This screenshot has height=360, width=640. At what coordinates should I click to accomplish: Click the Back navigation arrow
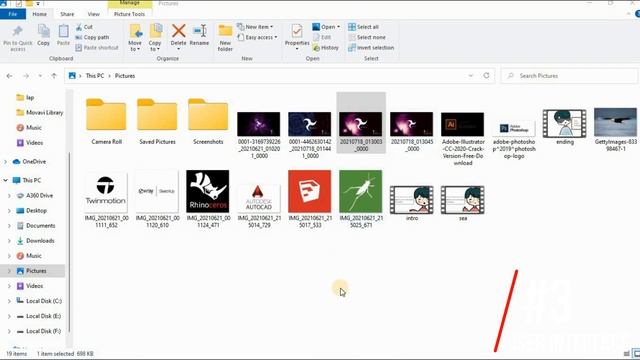coord(9,76)
